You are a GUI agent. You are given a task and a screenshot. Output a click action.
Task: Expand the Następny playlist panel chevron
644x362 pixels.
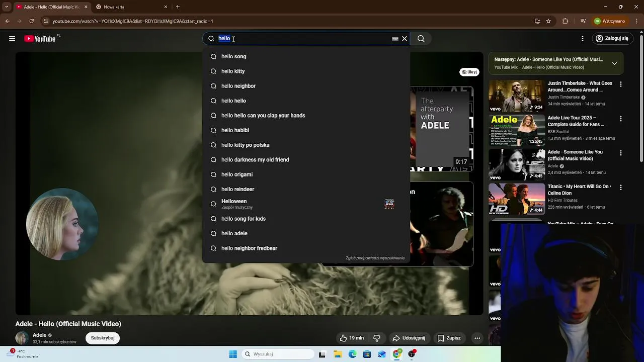tap(614, 63)
